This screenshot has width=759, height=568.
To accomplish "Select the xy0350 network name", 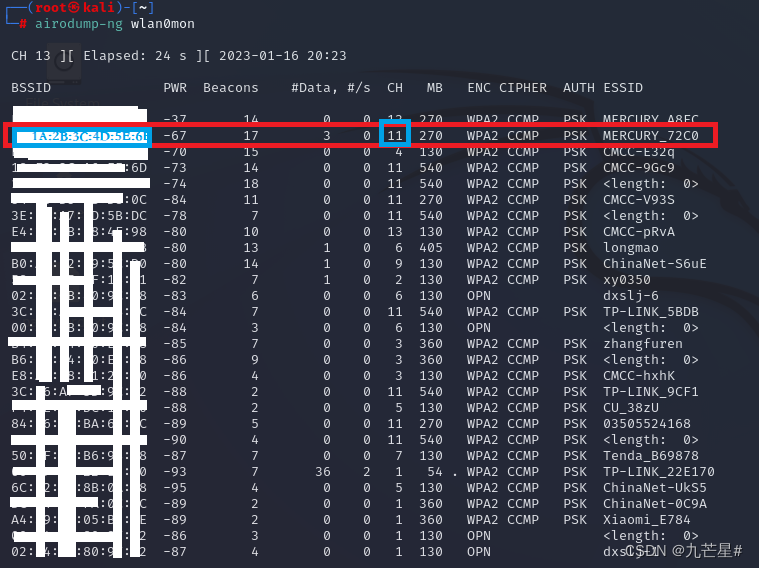I will [626, 279].
